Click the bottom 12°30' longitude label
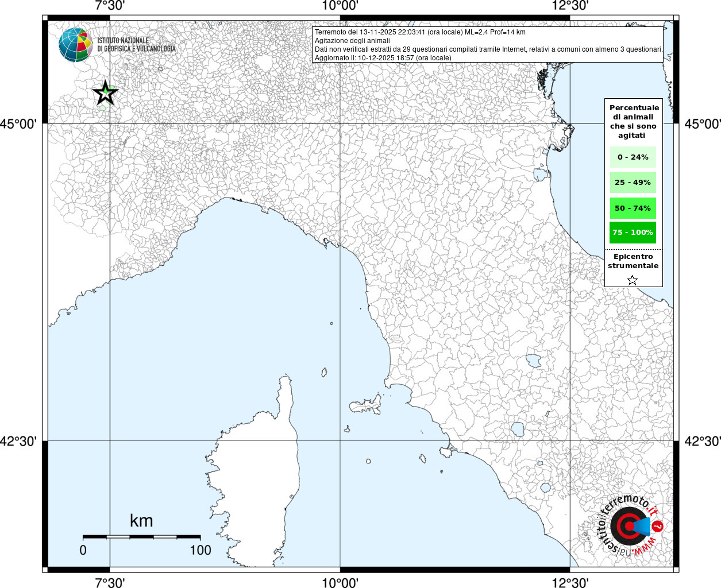 pyautogui.click(x=570, y=583)
